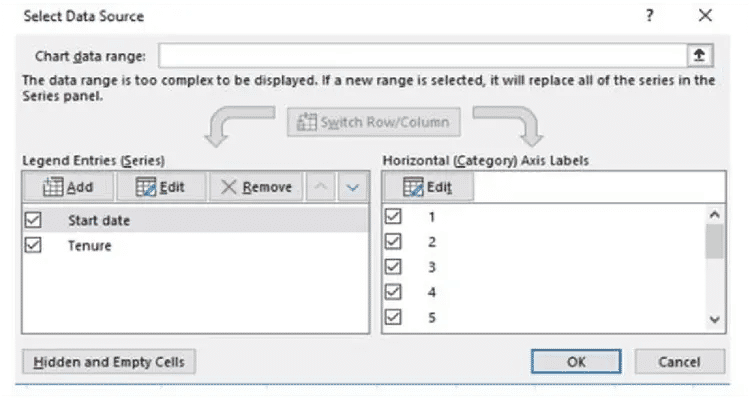Toggle checkbox for category label 3
The width and height of the screenshot is (750, 400).
coord(393,267)
